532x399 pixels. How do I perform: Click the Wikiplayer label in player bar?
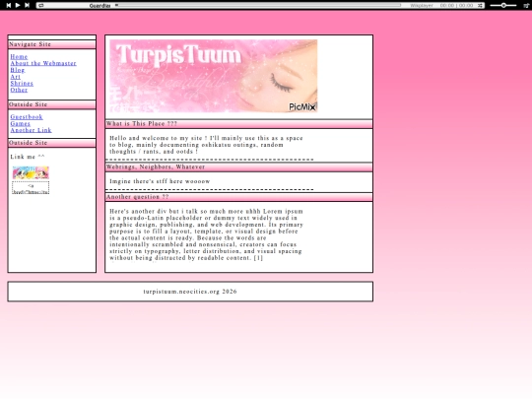point(422,6)
